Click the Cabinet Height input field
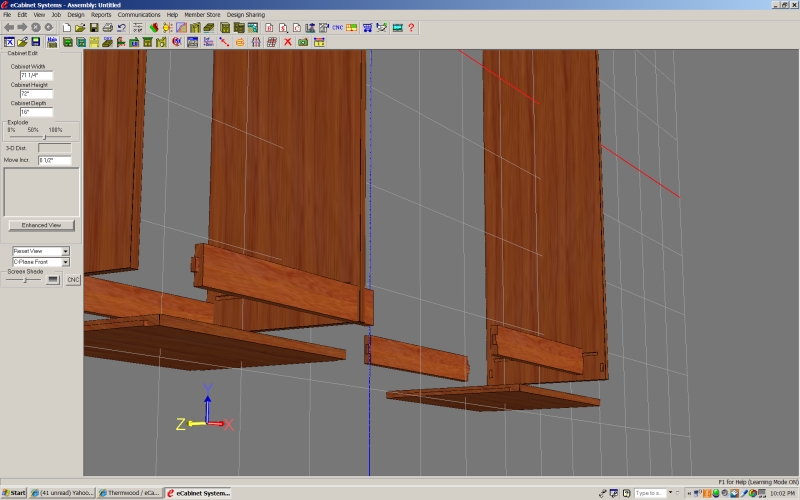This screenshot has height=500, width=800. pos(36,93)
